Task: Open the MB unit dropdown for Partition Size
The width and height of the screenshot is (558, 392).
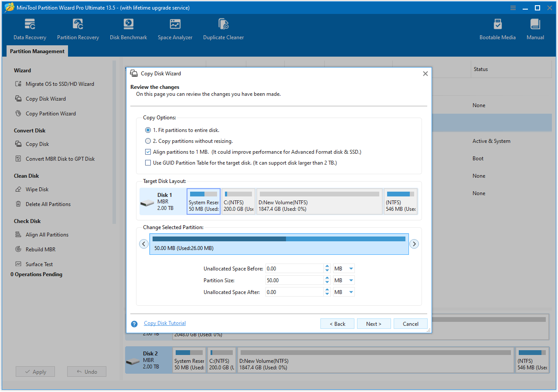Action: 344,280
